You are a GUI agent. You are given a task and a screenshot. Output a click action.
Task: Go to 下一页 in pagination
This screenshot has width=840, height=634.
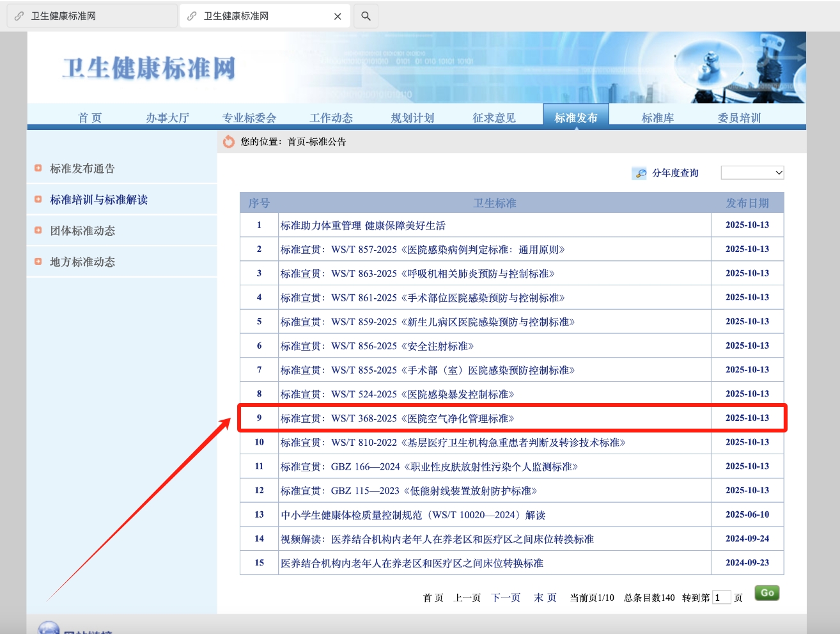[506, 598]
